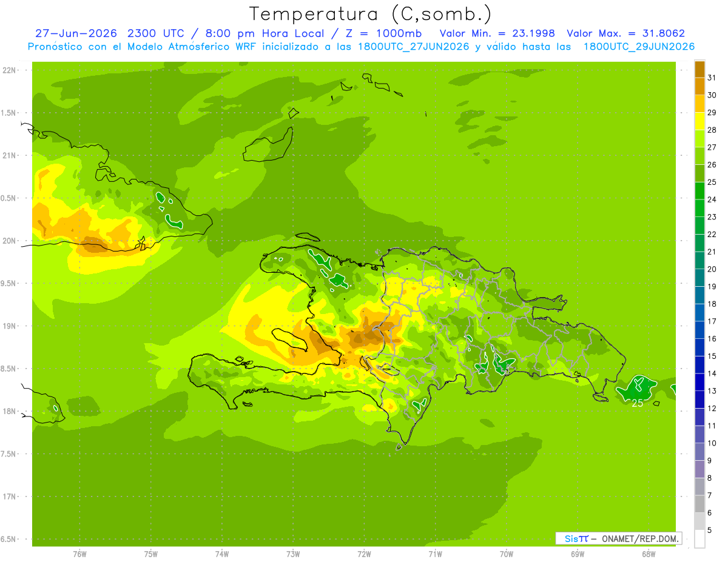Pick the white legend swatch below 5
Image resolution: width=728 pixels, height=562 pixels.
coord(699,539)
